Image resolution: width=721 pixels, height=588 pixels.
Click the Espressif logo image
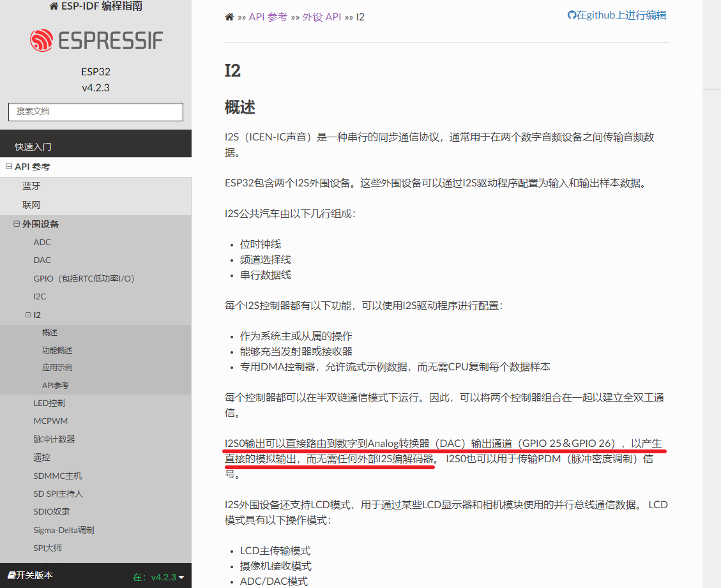coord(96,40)
